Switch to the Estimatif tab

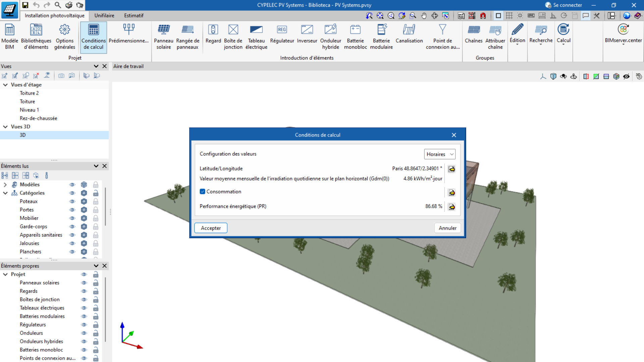[x=134, y=15]
